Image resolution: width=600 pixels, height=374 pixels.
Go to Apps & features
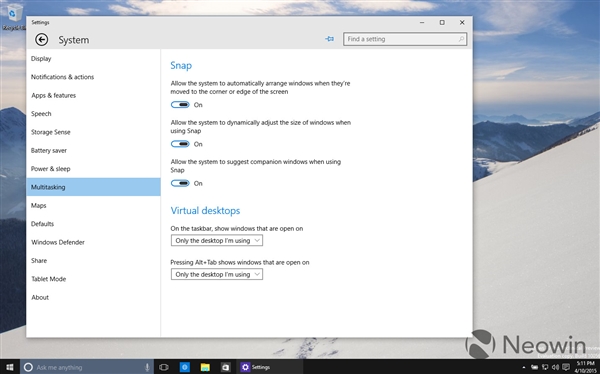(93, 95)
